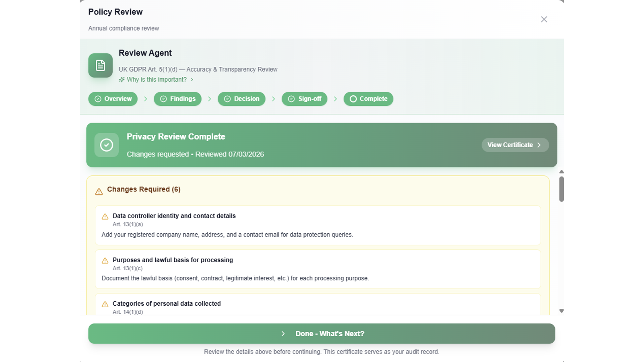Go to the Overview step
Image resolution: width=644 pixels, height=362 pixels.
coord(113,99)
